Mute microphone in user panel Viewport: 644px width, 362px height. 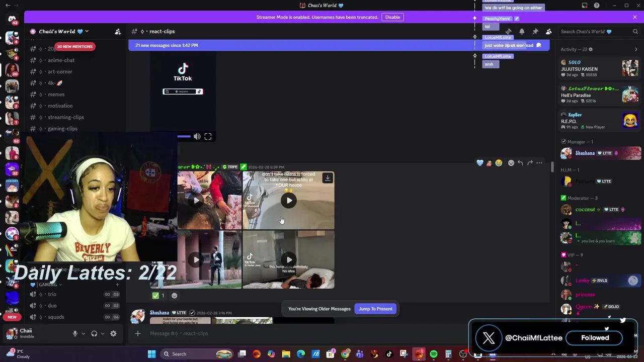(75, 333)
